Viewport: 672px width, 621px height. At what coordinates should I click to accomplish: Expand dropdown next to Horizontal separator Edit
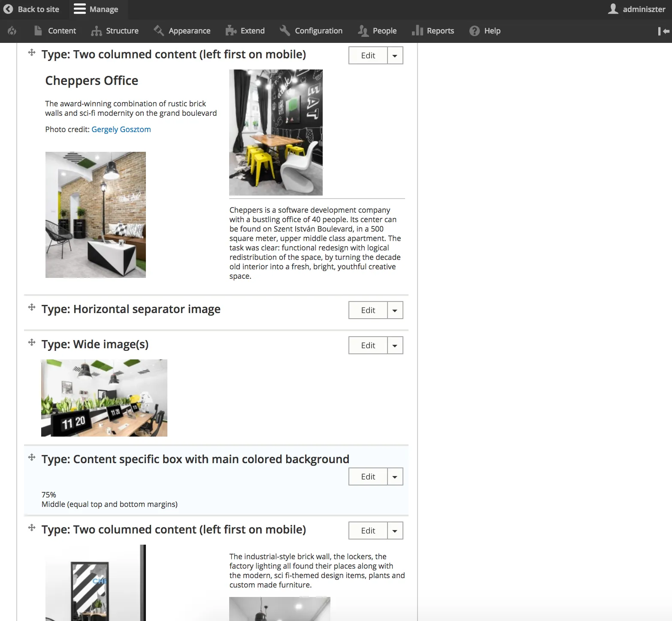[x=395, y=310]
